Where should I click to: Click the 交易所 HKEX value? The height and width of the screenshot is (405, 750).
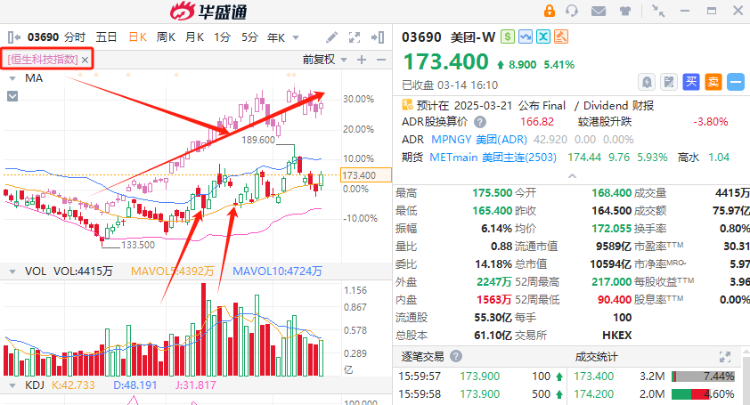point(617,335)
